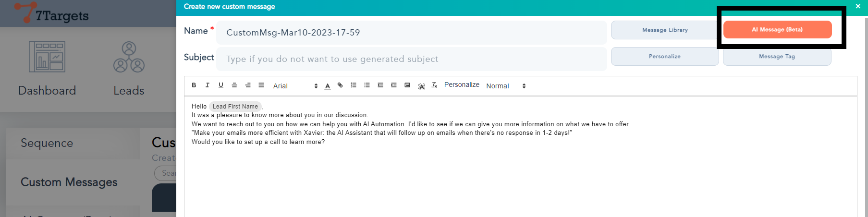Start a numbered list
Screen dimensions: 868x217
[354, 85]
